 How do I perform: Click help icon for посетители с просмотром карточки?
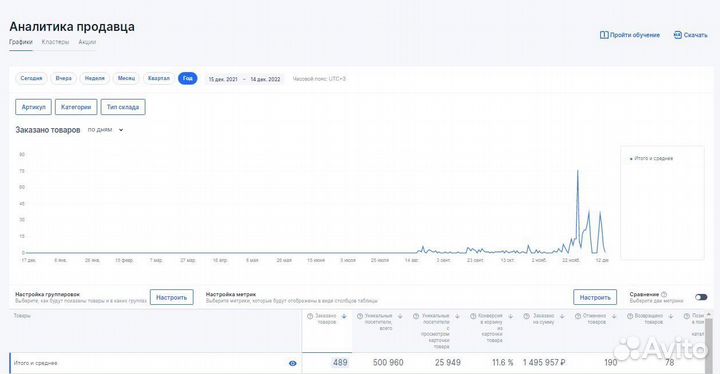pyautogui.click(x=416, y=316)
